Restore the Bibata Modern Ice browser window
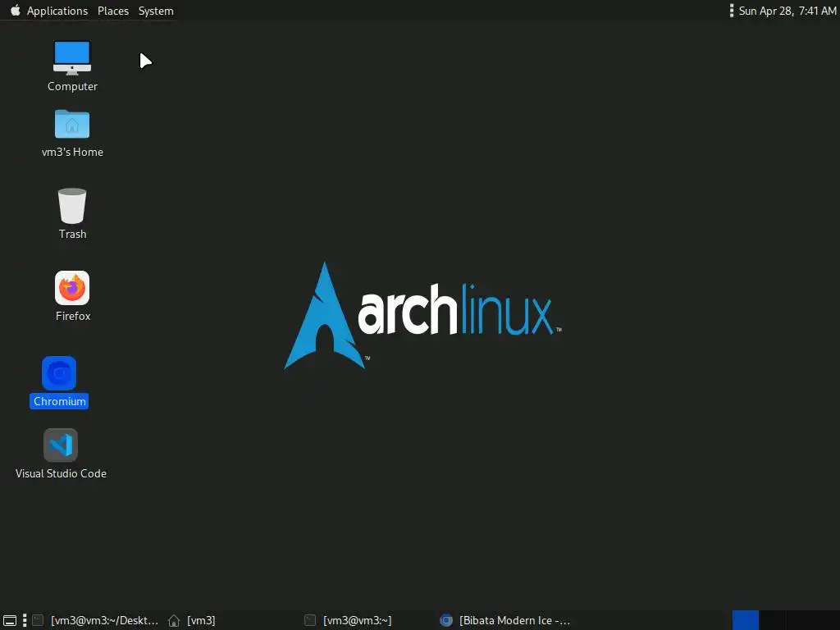 point(504,620)
